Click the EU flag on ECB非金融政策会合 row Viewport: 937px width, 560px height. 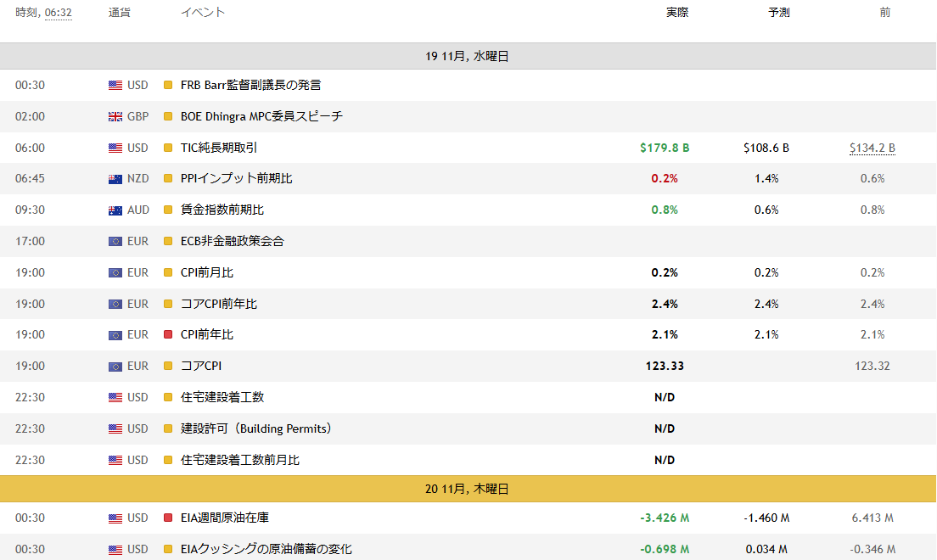pos(115,242)
